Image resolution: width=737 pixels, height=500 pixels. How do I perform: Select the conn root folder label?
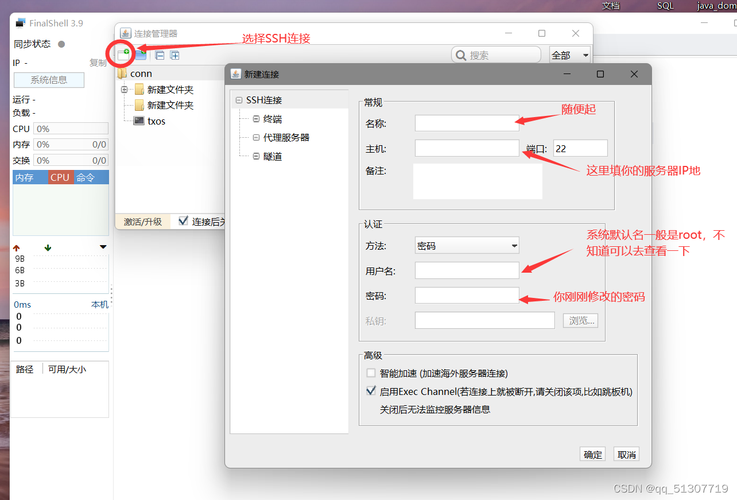point(141,74)
